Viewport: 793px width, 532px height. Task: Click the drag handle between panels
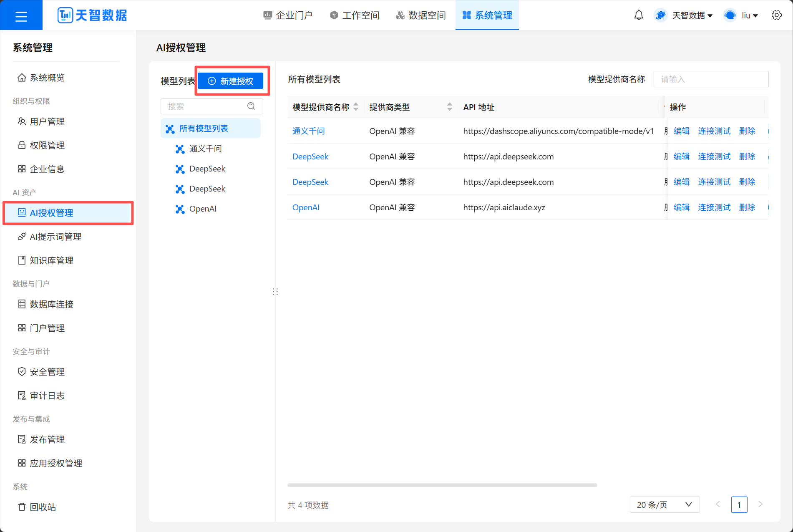275,292
